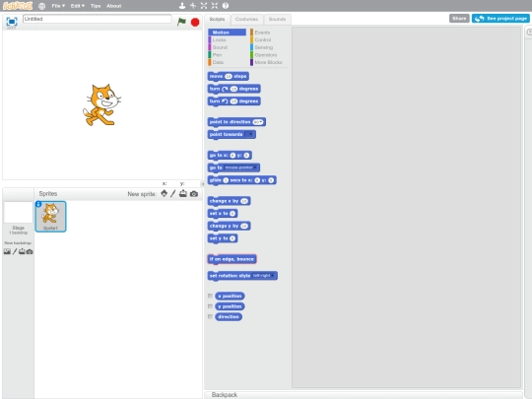
Task: Switch stage to full screen mode
Action: pos(12,22)
